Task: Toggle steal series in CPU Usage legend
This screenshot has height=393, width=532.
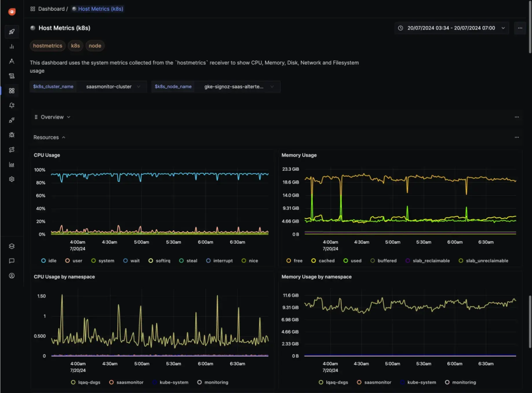Action: [188, 261]
